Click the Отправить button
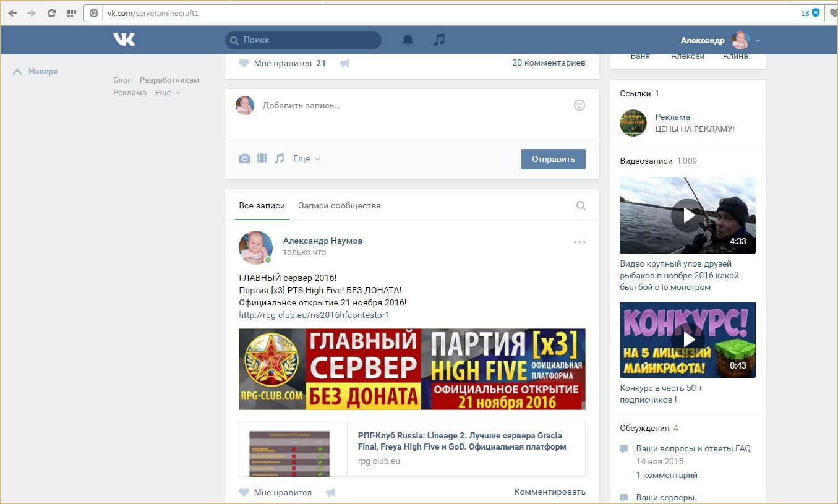 tap(554, 159)
